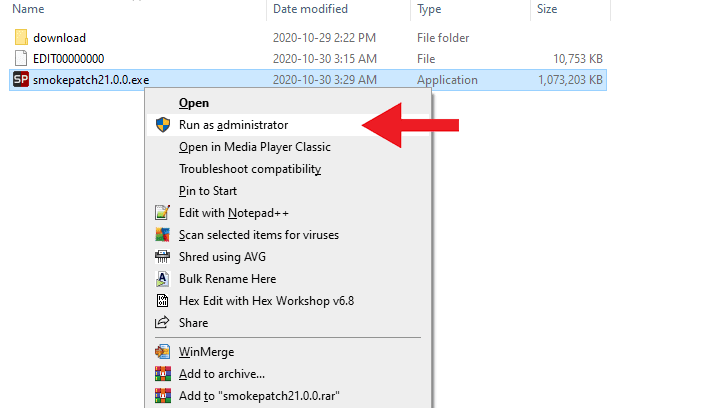Click the EDIT00000000 blank file icon

21,58
